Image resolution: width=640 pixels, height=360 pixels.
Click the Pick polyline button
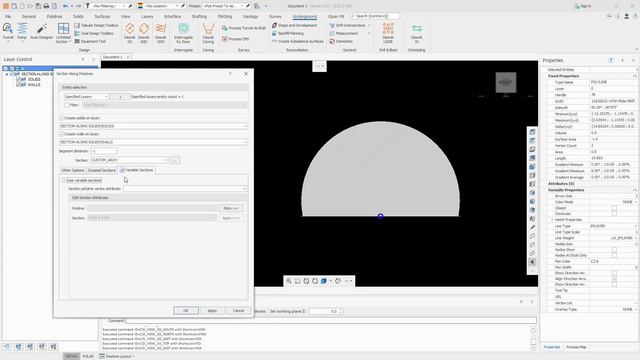(231, 208)
